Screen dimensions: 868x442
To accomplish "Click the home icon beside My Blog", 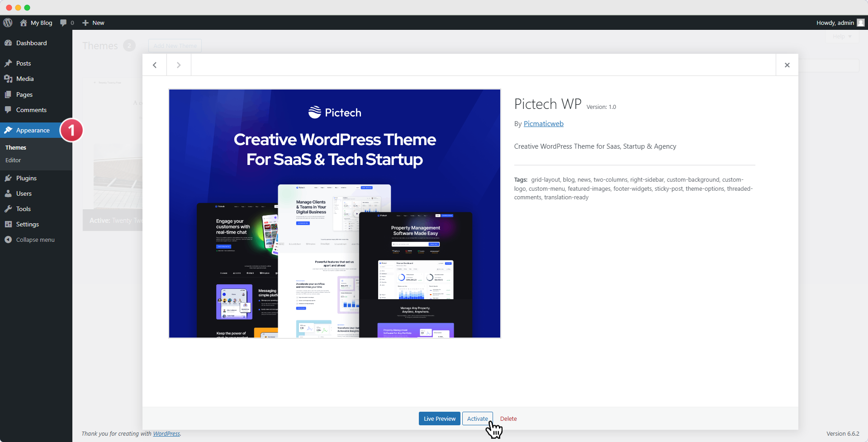I will point(24,23).
